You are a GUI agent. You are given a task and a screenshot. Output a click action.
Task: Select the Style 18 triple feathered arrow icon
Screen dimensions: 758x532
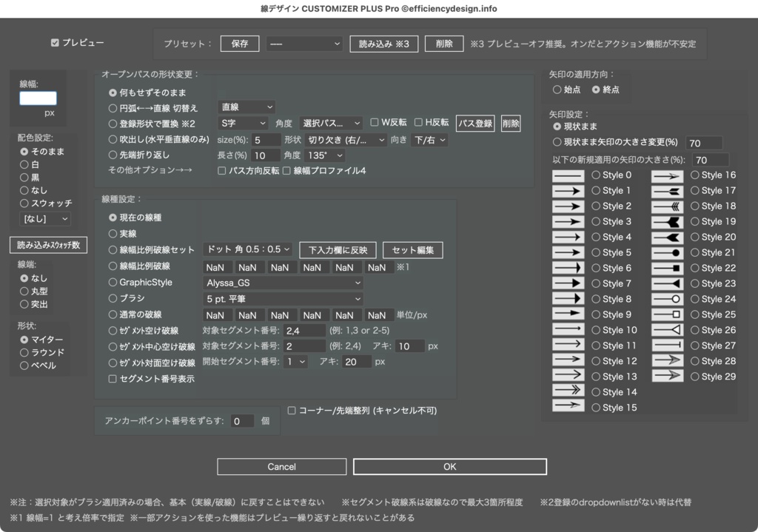tap(667, 206)
